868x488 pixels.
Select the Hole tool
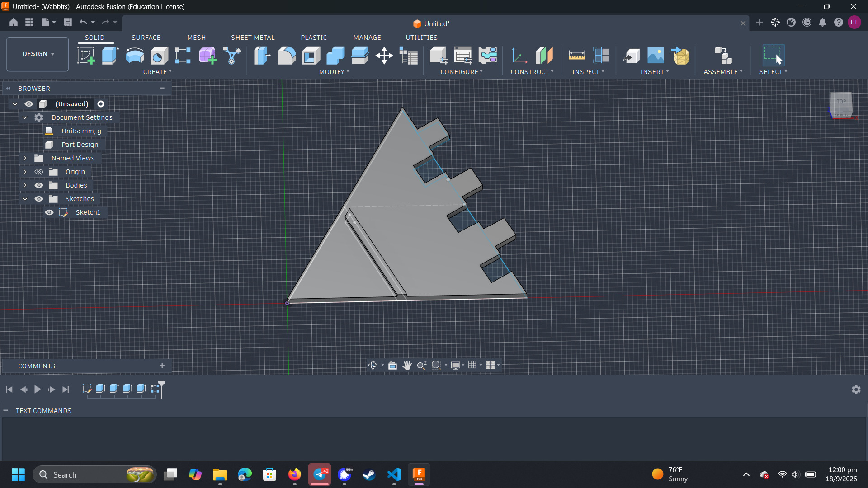click(159, 56)
